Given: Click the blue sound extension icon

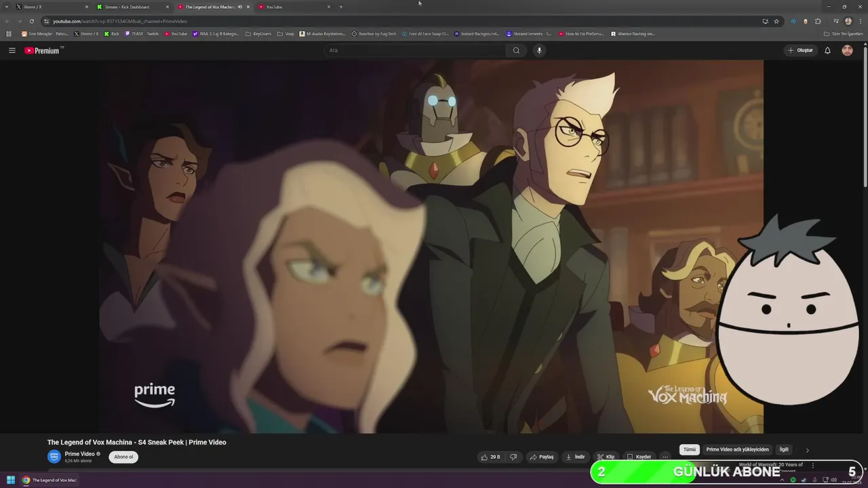Looking at the screenshot, I should 793,21.
